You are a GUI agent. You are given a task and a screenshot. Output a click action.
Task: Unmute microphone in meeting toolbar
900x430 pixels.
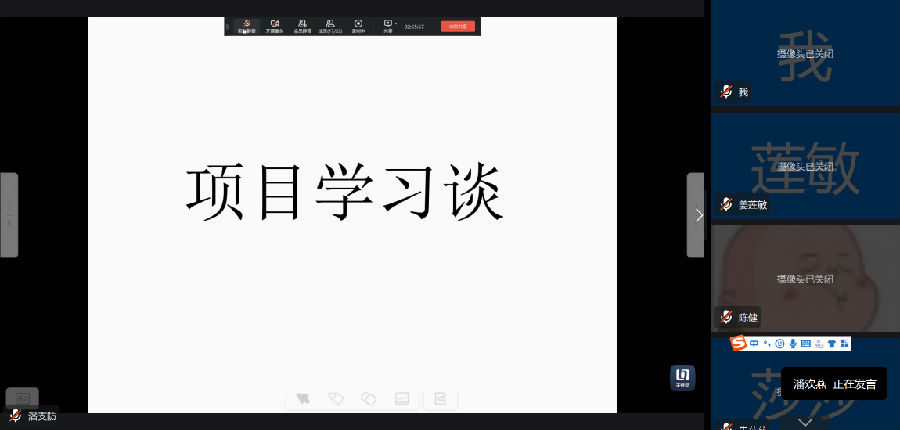(x=244, y=25)
